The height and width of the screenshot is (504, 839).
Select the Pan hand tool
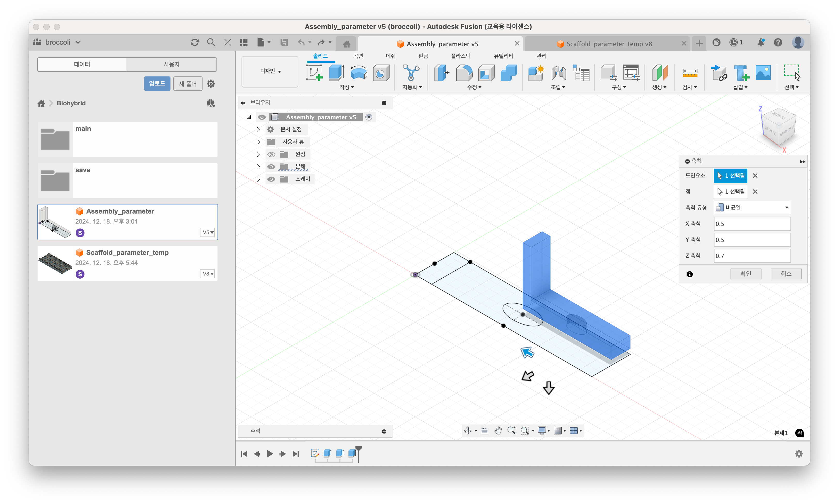(x=498, y=431)
